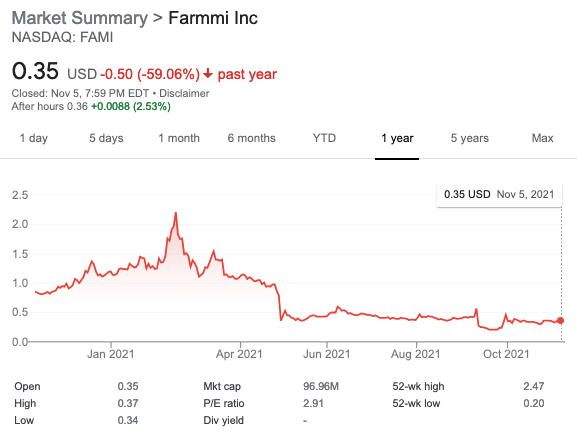Click the 0.35 USD Nov 5 tooltip

click(x=499, y=194)
